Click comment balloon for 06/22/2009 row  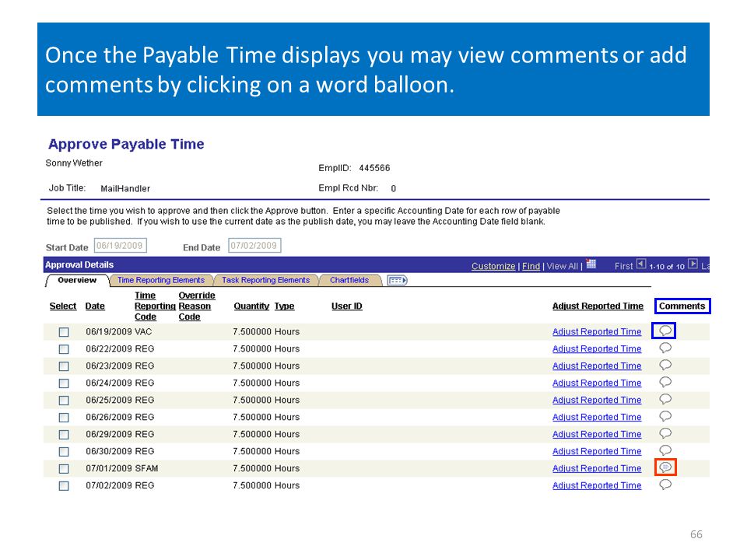[665, 348]
